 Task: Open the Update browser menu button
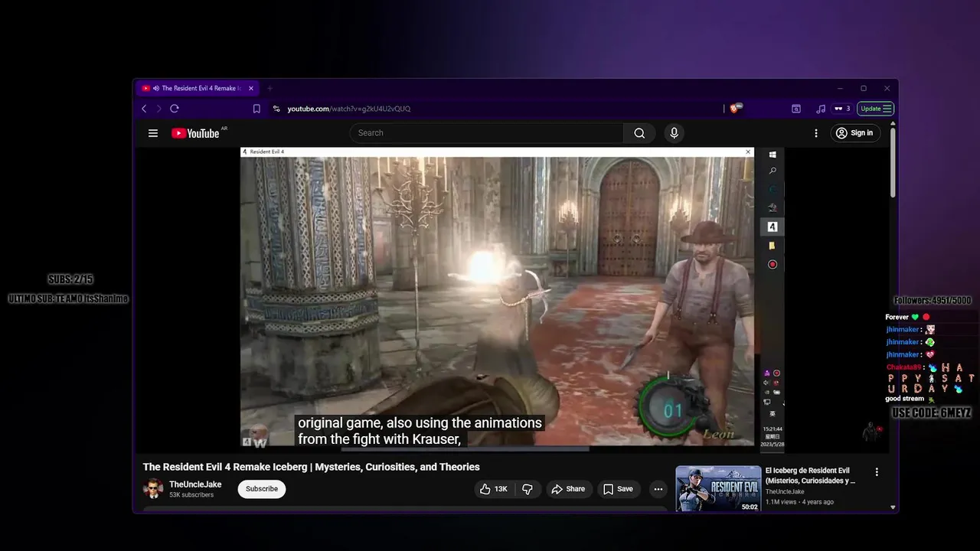[x=876, y=109]
